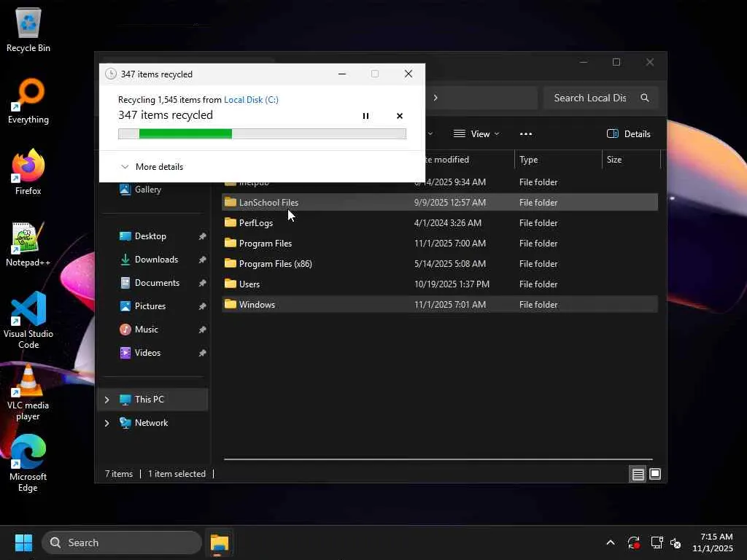Select the Program Files (x86) folder icon
Viewport: 747px width, 560px height.
pos(231,263)
